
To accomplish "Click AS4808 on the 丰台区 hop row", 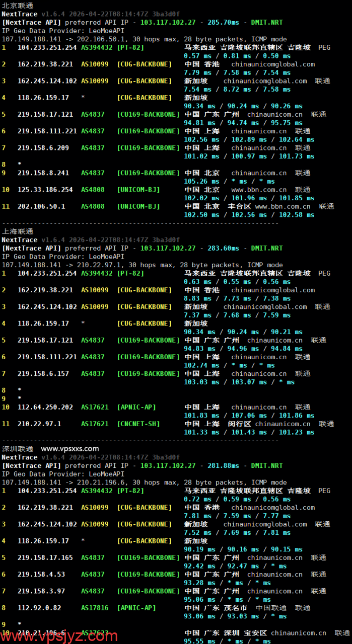I will (93, 206).
